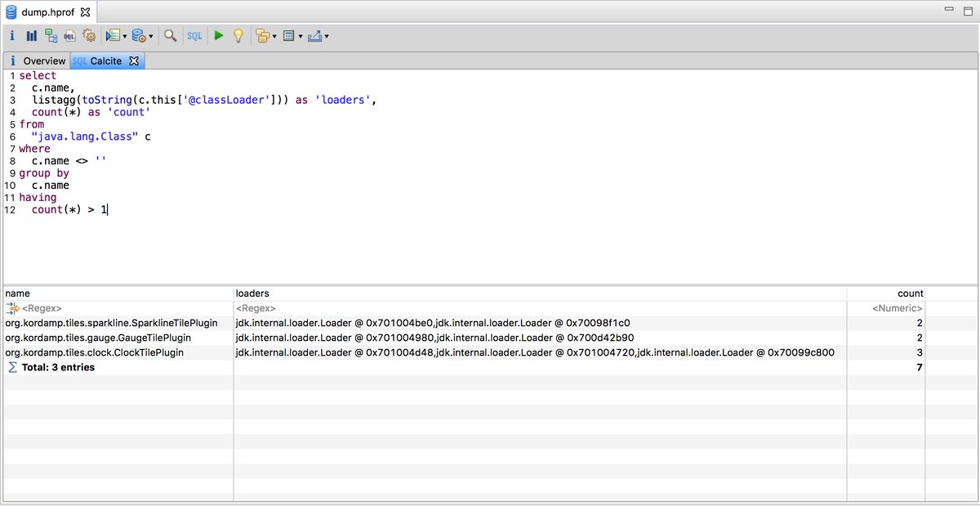Click the loaders Regex filter field
Screen dimensions: 980x506
point(540,308)
